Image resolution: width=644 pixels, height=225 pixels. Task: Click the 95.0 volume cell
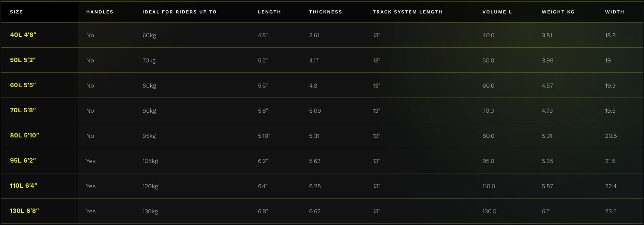[x=488, y=161]
